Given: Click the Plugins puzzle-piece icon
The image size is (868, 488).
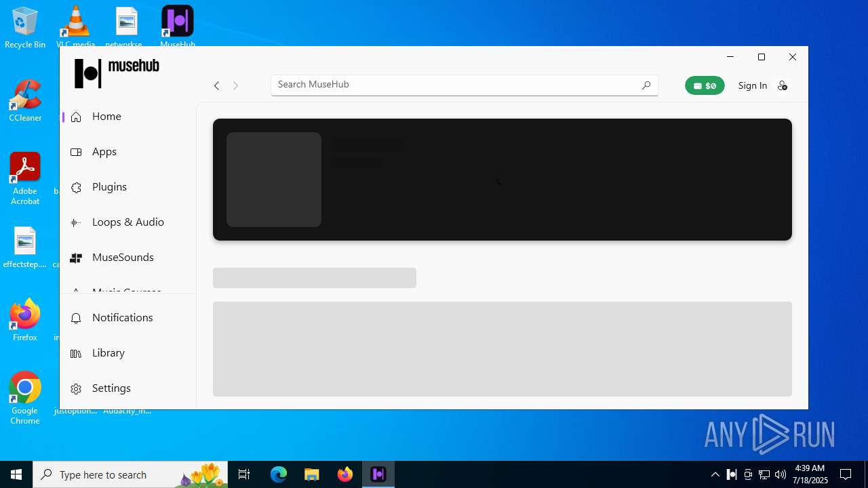Looking at the screenshot, I should coord(76,187).
